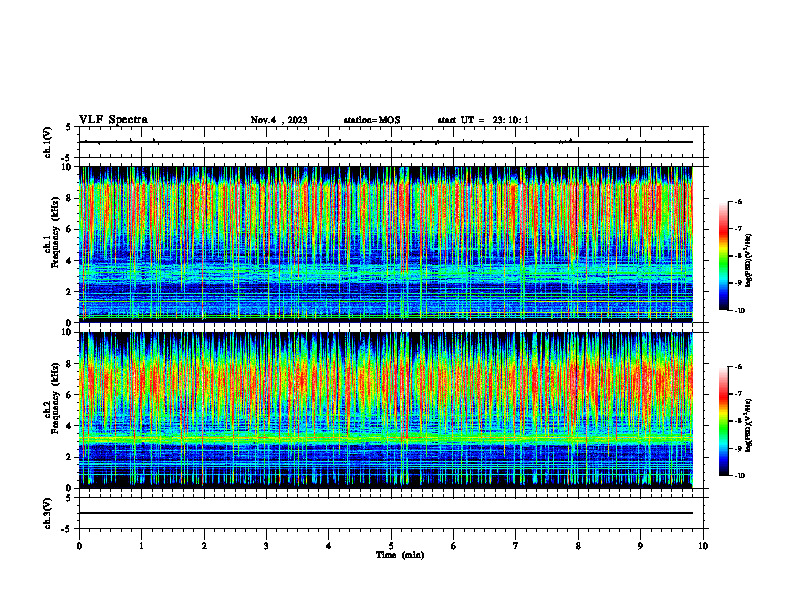Click the time axis tick label "10"
792x612 pixels.
[703, 546]
